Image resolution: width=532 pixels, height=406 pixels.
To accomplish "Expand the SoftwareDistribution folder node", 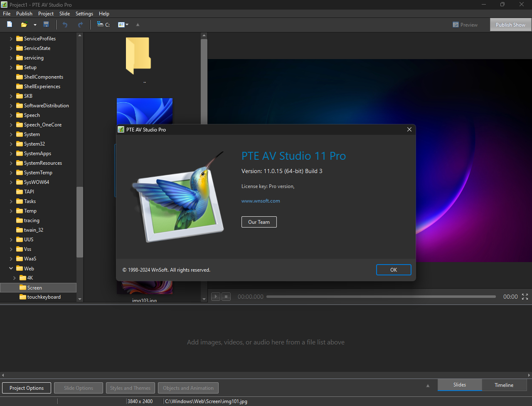I will click(x=11, y=106).
